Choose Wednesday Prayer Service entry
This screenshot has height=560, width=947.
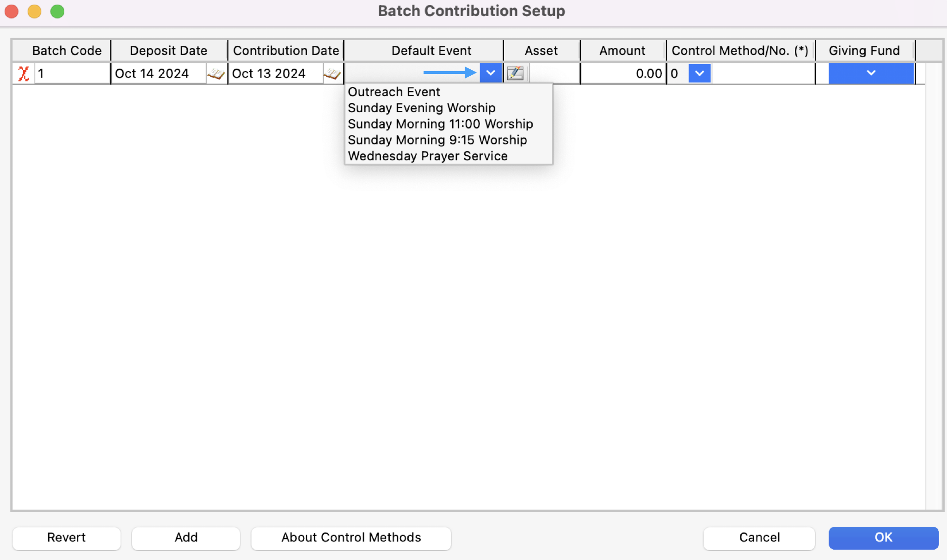point(427,156)
